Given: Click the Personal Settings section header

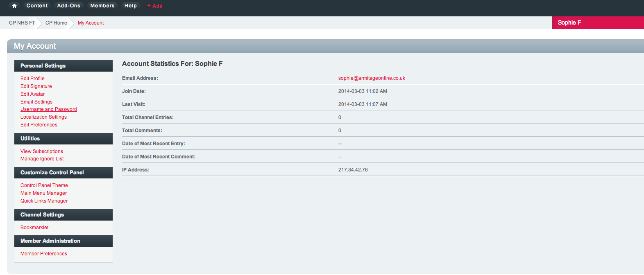Looking at the screenshot, I should [63, 66].
